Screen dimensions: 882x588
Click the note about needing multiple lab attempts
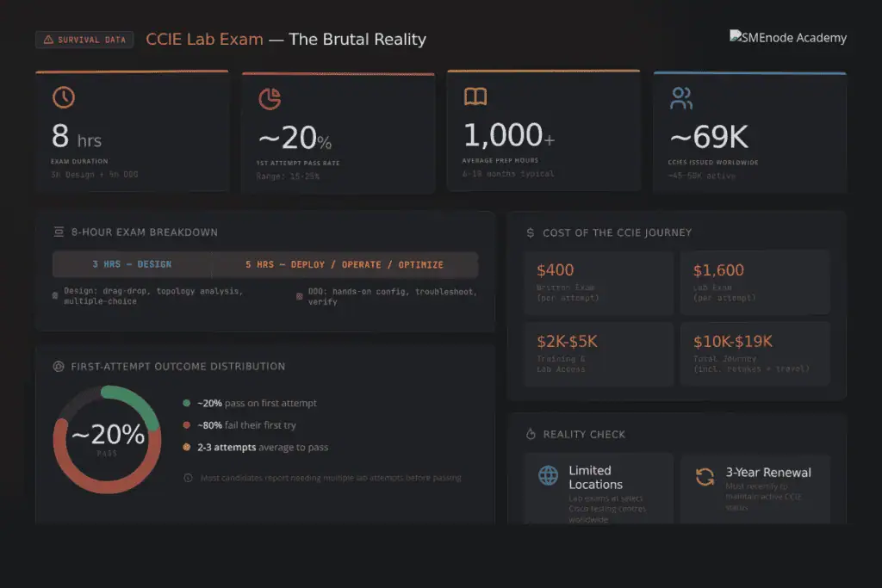tap(331, 478)
